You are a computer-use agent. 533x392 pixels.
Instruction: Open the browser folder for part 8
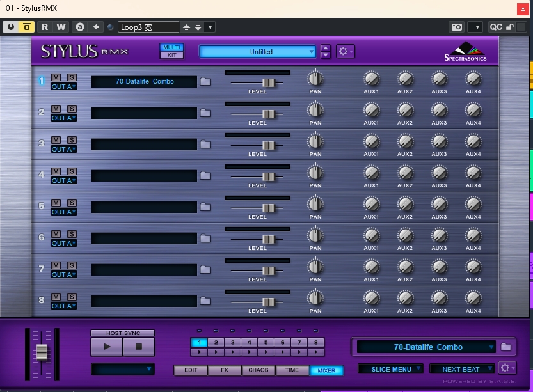(205, 301)
